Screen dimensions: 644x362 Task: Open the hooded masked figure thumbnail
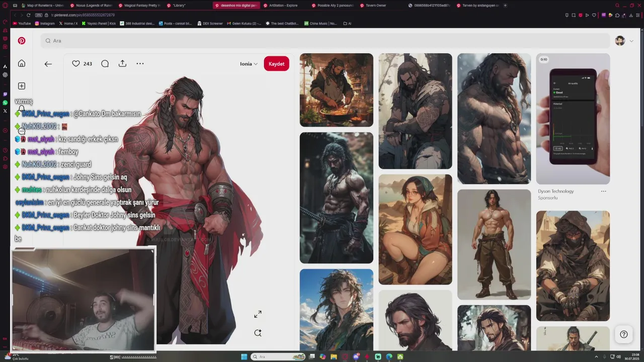573,266
